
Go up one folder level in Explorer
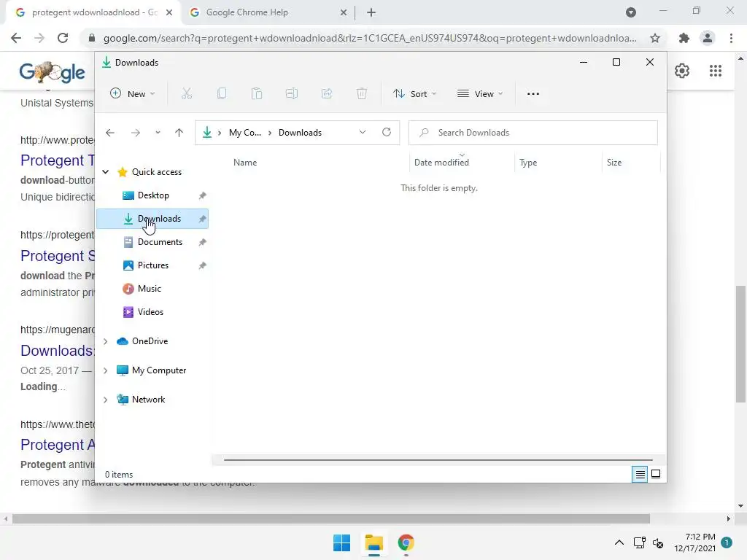pos(179,133)
